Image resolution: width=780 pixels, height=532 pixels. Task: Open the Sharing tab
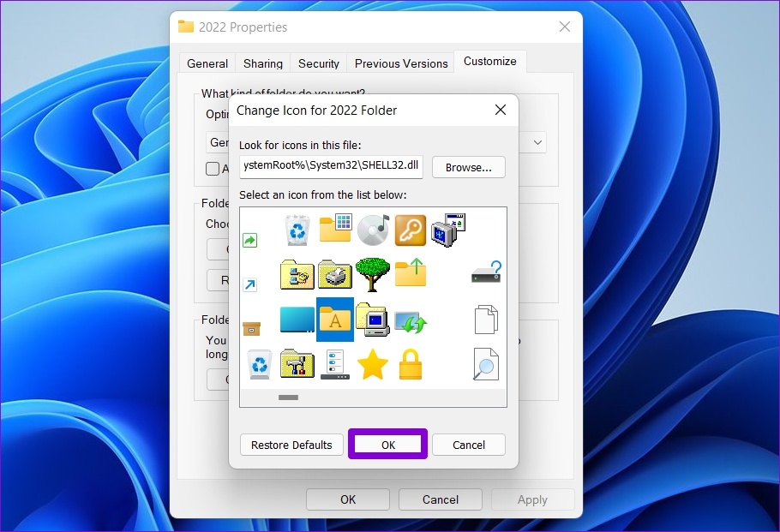(x=262, y=63)
